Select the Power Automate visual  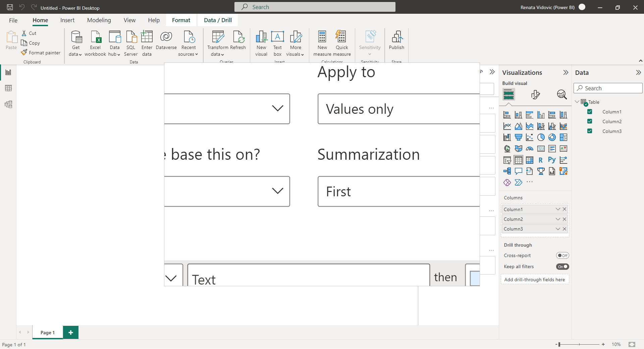click(x=518, y=183)
